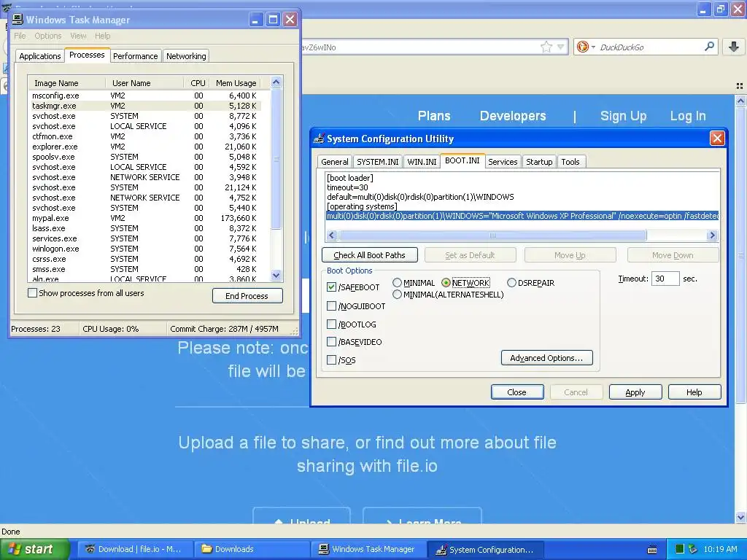Select highlighted Windows XP Professional boot entry

[x=522, y=216]
